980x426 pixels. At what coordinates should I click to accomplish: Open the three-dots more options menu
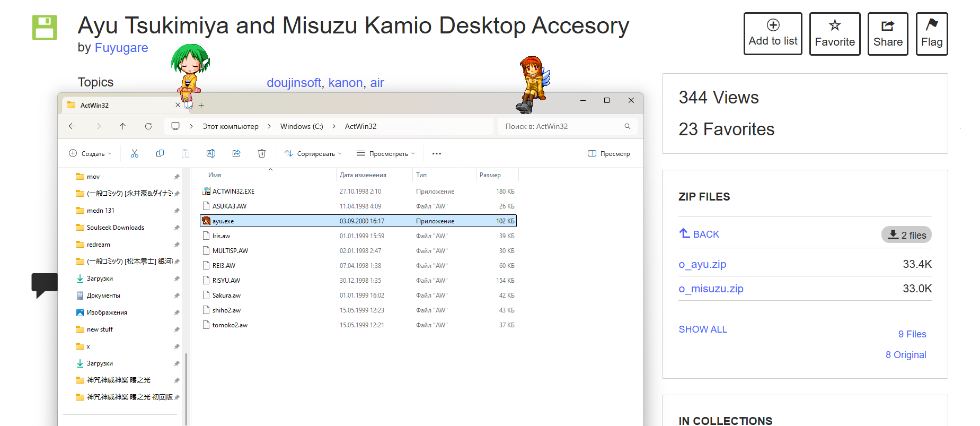click(437, 153)
